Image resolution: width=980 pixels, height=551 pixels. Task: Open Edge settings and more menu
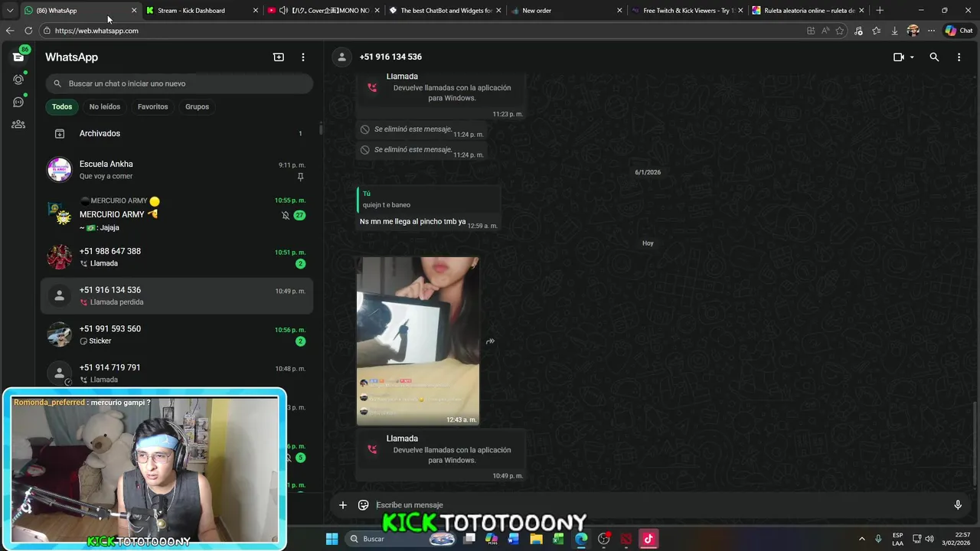click(x=929, y=31)
